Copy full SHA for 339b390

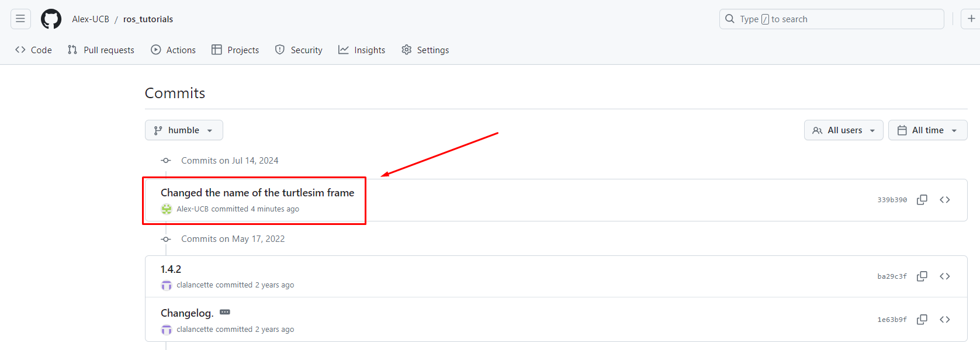click(x=922, y=200)
